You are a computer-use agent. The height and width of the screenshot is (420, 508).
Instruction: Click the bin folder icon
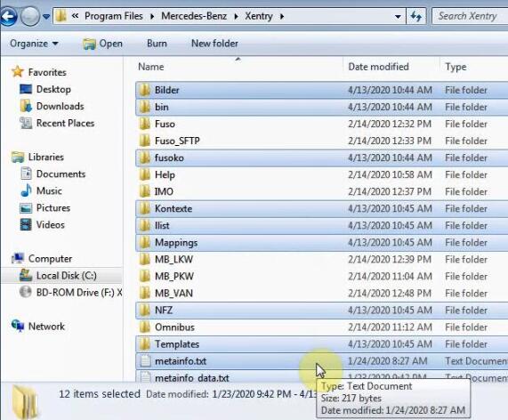pos(144,107)
